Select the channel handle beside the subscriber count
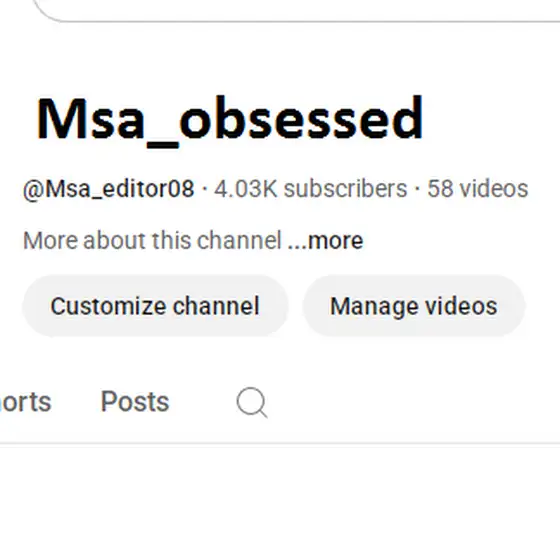Viewport: 560px width, 560px height. point(109,189)
